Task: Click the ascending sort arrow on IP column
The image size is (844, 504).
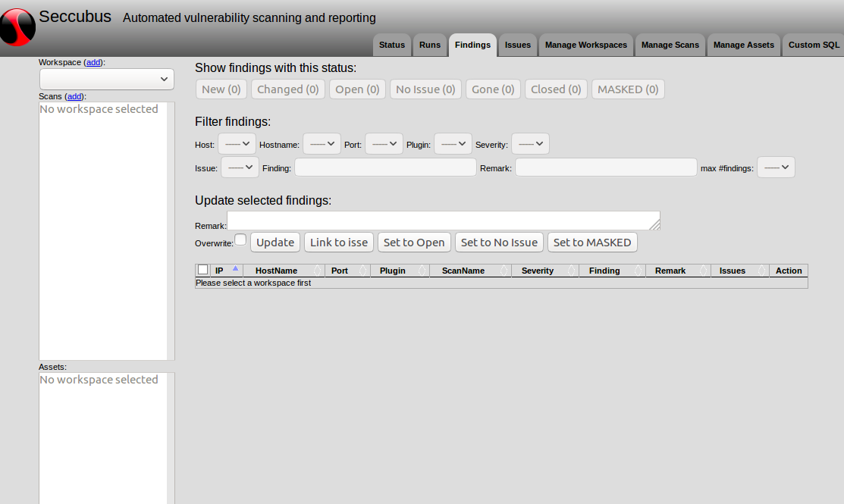Action: coord(236,270)
